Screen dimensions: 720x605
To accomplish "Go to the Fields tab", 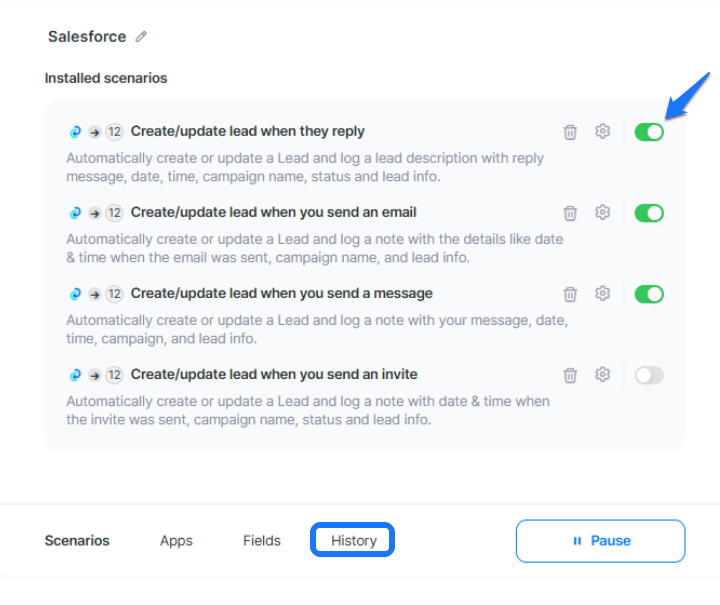I will (262, 541).
